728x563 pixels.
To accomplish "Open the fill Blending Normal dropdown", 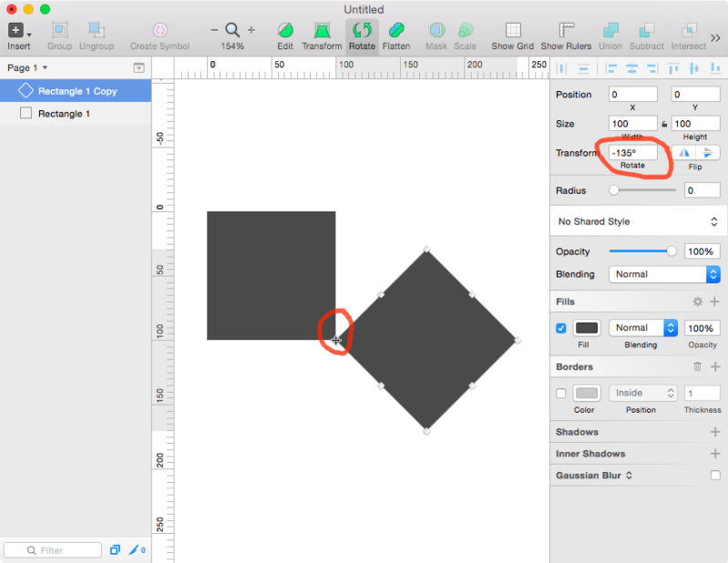I will (643, 328).
